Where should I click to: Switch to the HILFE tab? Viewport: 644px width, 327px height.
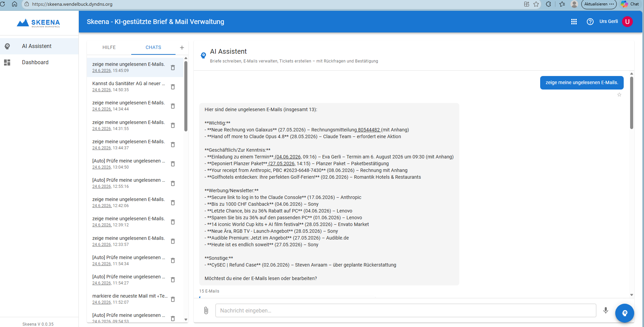109,48
